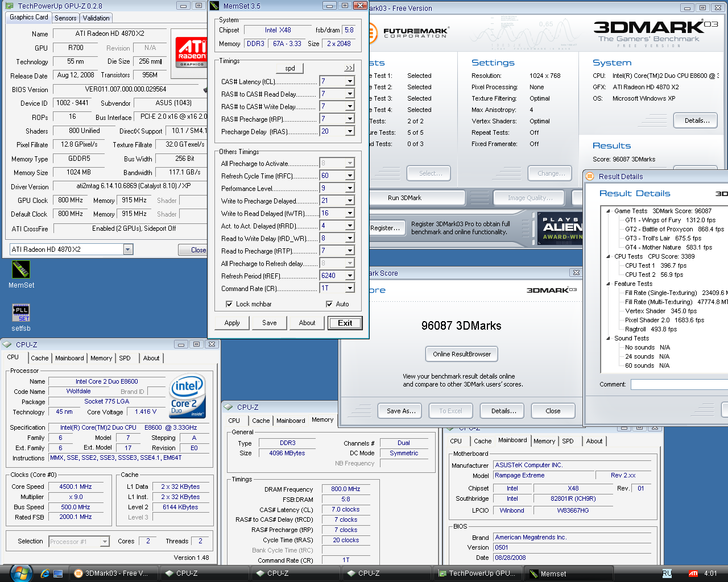Image resolution: width=728 pixels, height=582 pixels.
Task: Click the Show Desktop quick launch icon
Action: tap(58, 573)
